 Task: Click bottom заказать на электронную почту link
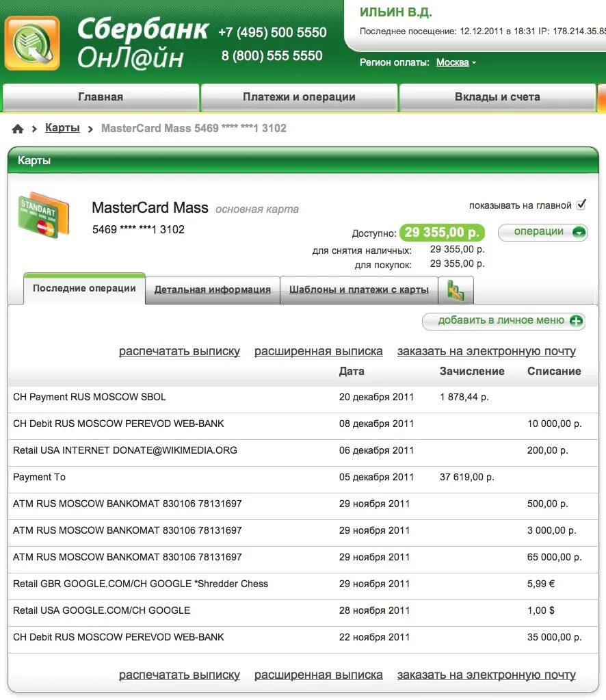(x=486, y=675)
